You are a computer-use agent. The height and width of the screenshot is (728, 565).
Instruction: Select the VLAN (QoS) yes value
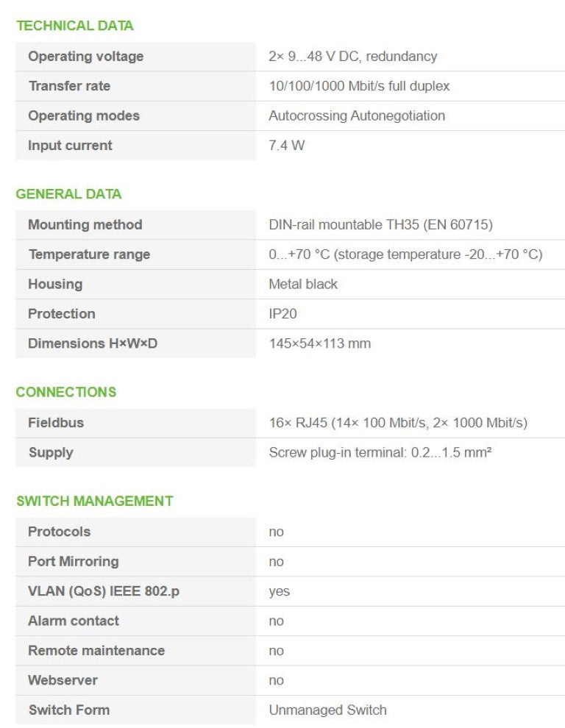(279, 591)
